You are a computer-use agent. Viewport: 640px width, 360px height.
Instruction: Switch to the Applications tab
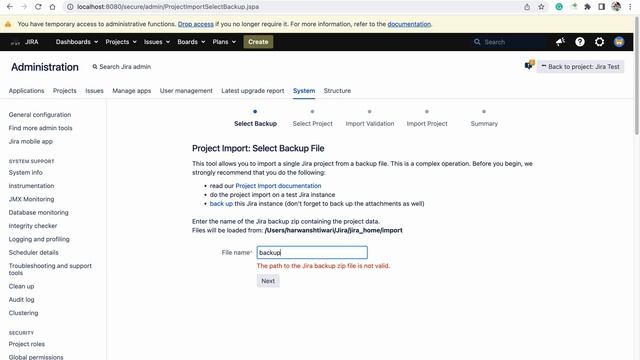tap(26, 91)
